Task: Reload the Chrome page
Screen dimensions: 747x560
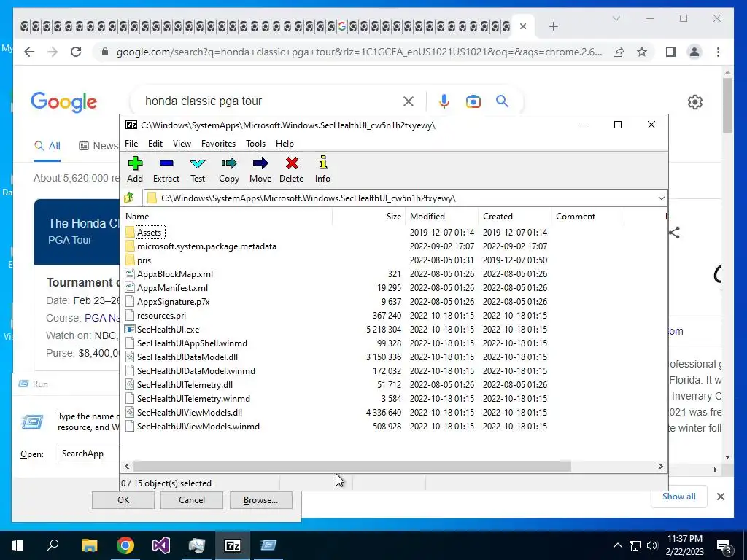Action: tap(76, 52)
